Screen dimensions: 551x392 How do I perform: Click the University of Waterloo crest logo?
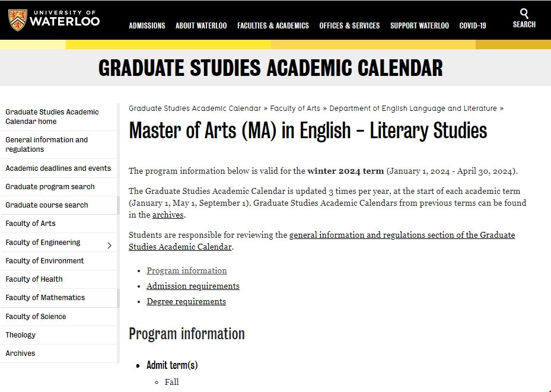(18, 18)
